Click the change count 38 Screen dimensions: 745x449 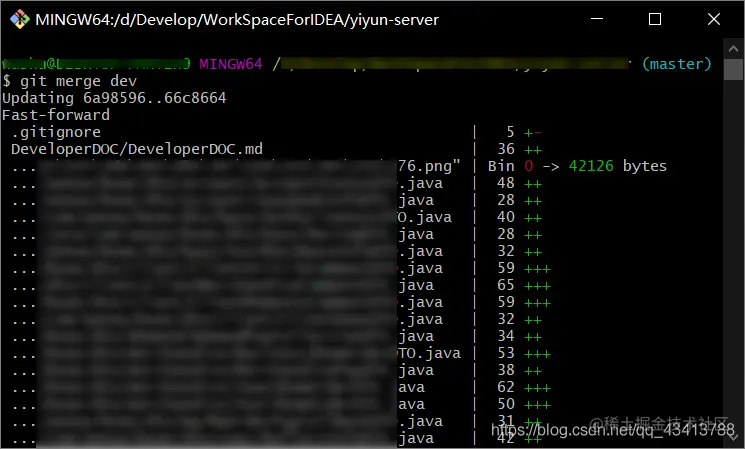506,370
